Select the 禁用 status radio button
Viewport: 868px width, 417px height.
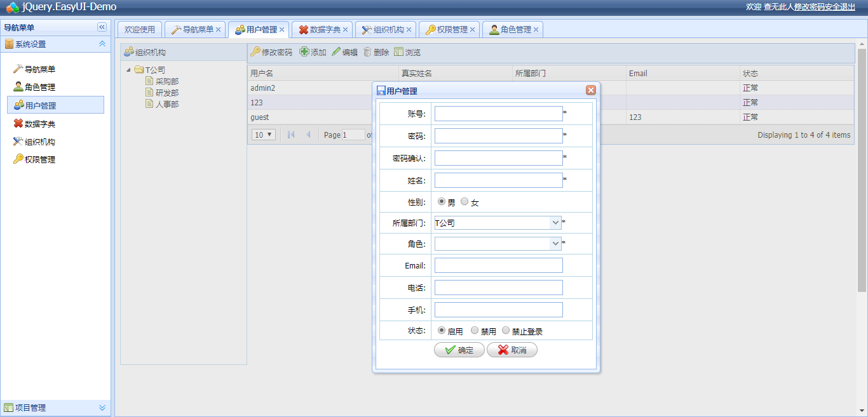(475, 331)
